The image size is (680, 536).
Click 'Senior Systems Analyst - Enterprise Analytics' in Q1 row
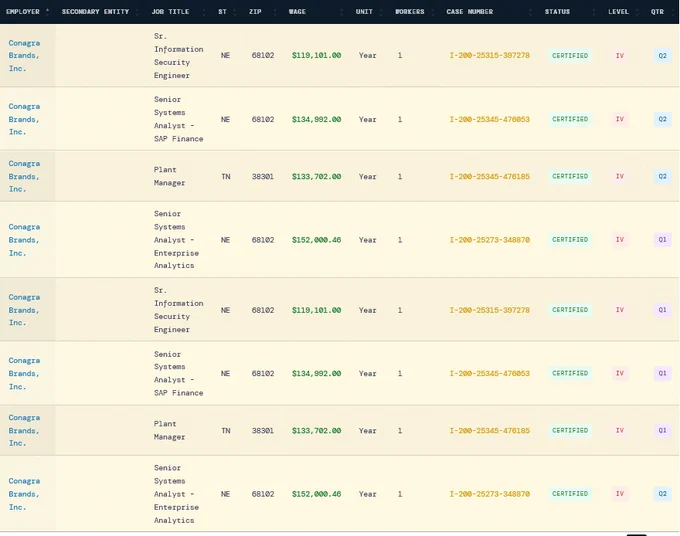pos(177,239)
